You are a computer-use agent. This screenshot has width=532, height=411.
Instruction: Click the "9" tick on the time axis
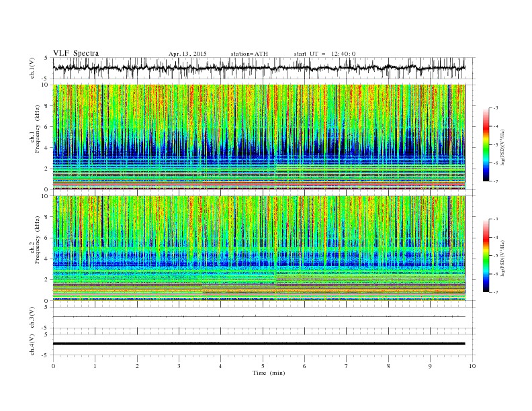[430, 366]
